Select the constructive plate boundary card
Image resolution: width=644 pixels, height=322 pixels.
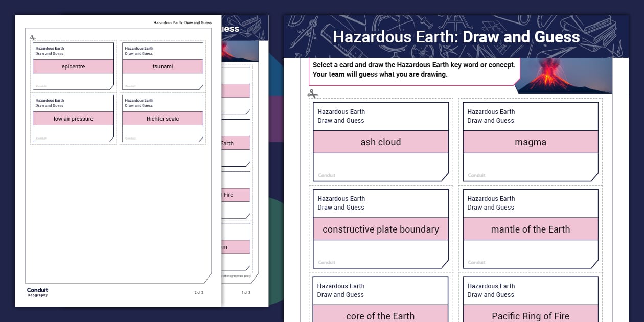coord(380,229)
